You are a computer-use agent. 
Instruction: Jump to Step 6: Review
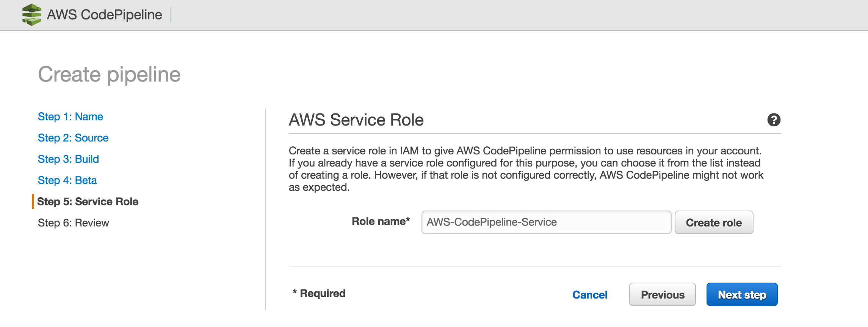(x=74, y=223)
